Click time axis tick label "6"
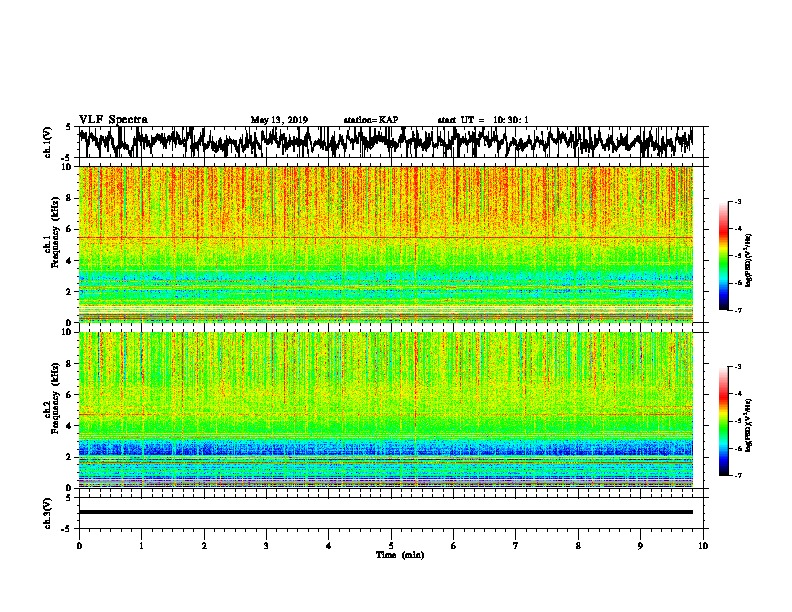 453,546
